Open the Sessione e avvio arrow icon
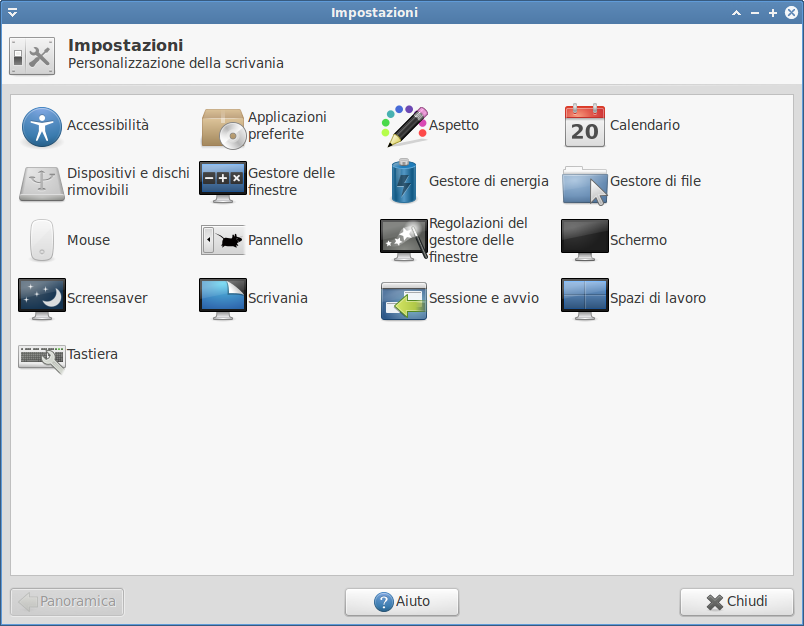The image size is (804, 626). [404, 301]
